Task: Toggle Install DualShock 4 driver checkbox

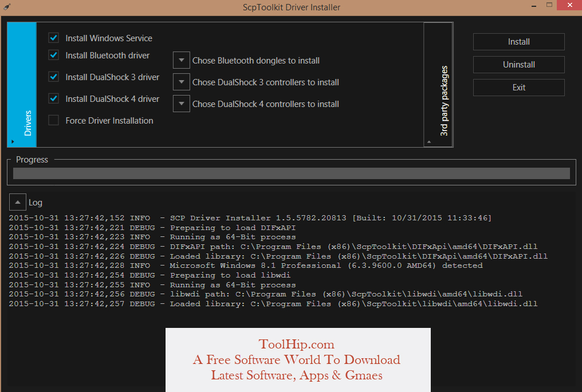Action: pyautogui.click(x=53, y=98)
